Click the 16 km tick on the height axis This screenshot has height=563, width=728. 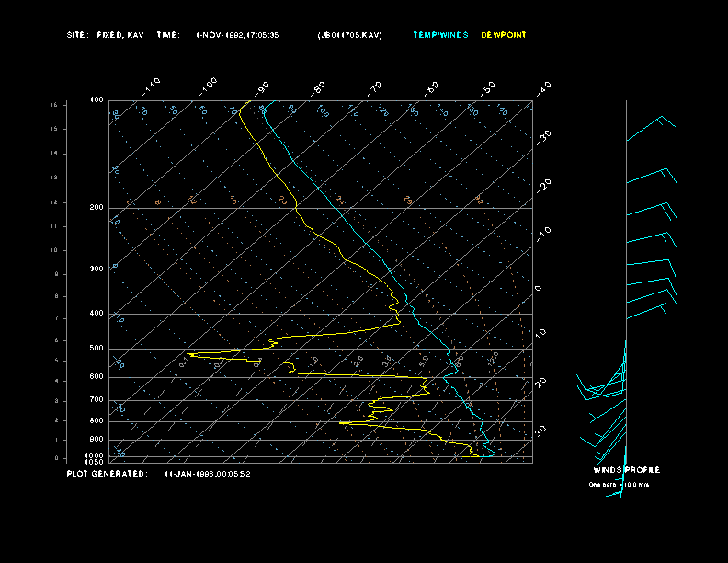point(54,105)
